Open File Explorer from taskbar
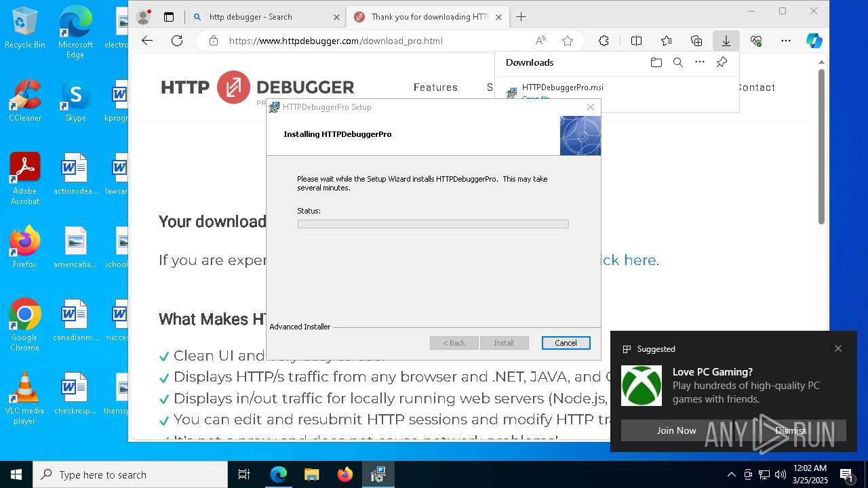Image resolution: width=868 pixels, height=488 pixels. 311,474
